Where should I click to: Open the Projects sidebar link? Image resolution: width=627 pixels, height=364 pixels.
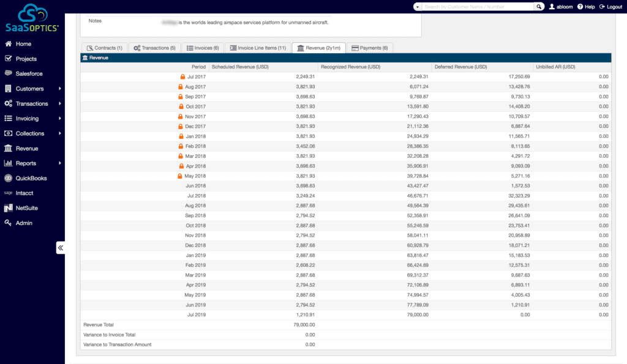pyautogui.click(x=26, y=58)
